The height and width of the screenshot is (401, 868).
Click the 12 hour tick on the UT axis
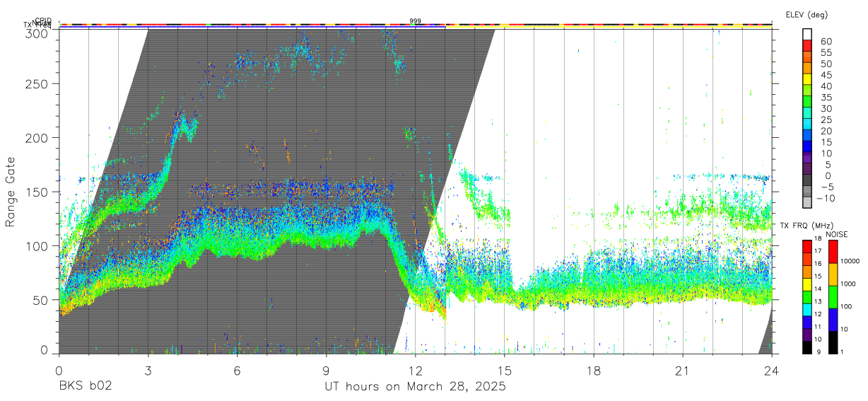click(416, 371)
